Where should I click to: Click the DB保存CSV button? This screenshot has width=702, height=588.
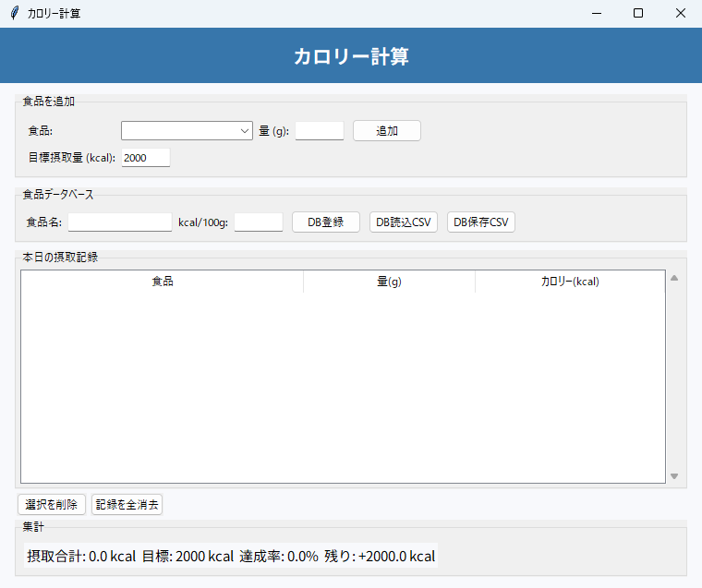[x=481, y=222]
